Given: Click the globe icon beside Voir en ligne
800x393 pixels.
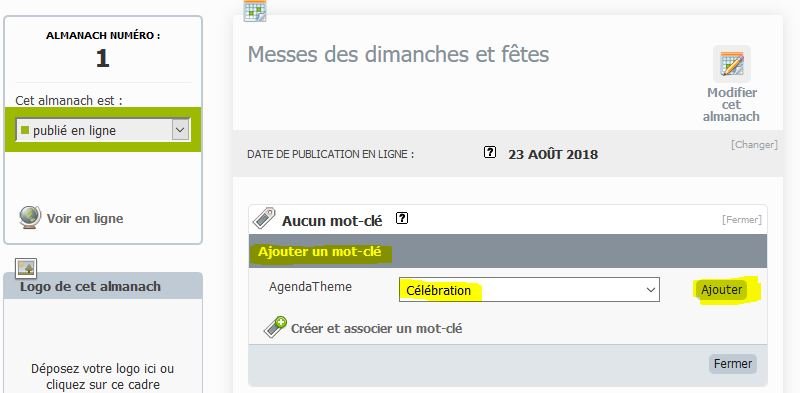Looking at the screenshot, I should pos(30,218).
